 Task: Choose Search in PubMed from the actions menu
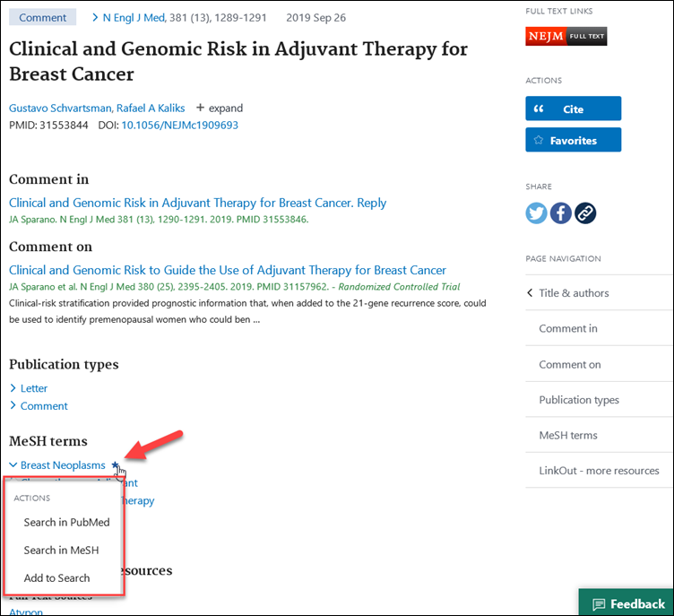[x=66, y=523]
